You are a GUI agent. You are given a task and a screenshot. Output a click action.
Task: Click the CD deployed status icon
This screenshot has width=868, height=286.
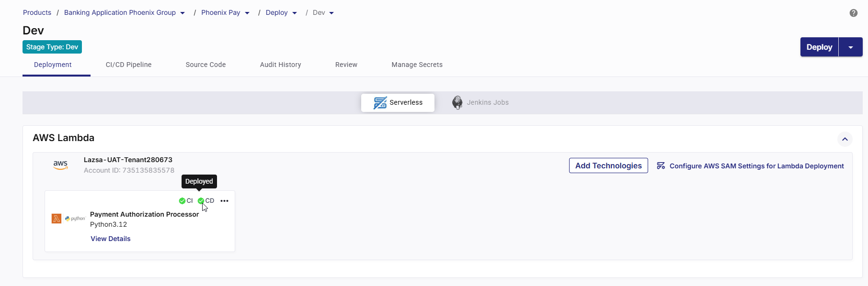point(201,201)
